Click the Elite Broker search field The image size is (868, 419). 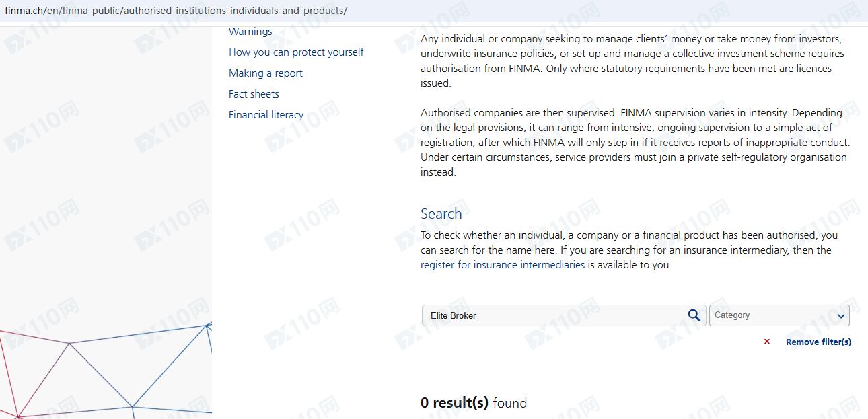coord(552,315)
